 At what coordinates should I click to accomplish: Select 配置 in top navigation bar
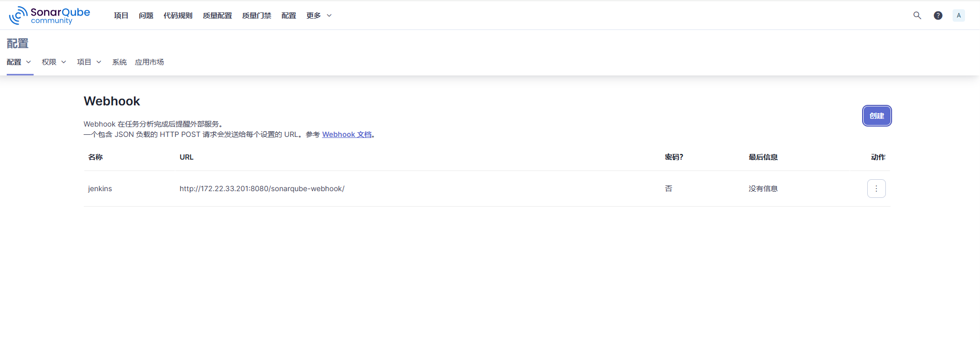(289, 15)
